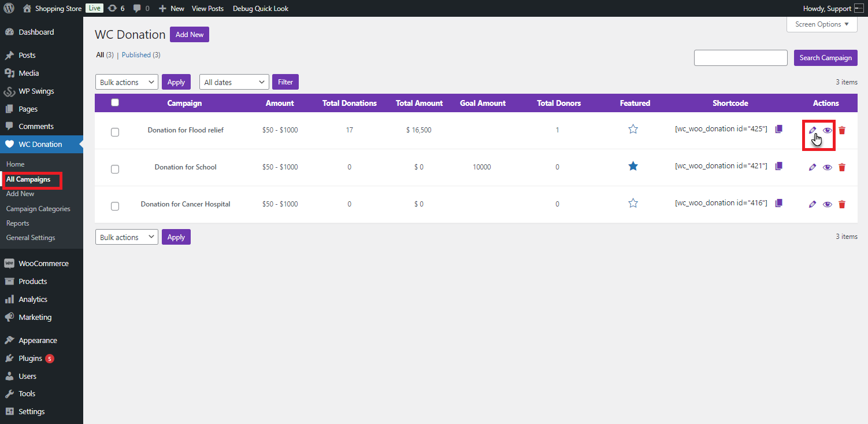Screen dimensions: 868x424
Task: Unfeature the Donation for School campaign
Action: pyautogui.click(x=633, y=166)
